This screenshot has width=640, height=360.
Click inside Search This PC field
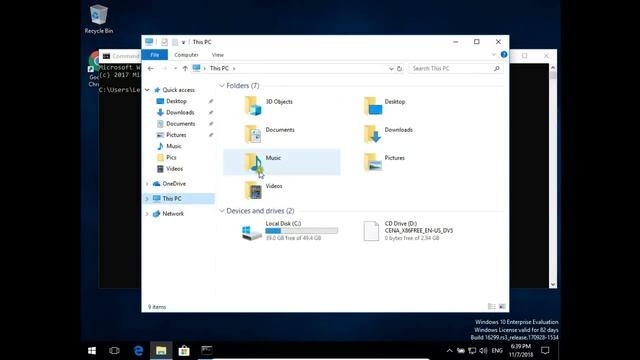(451, 69)
